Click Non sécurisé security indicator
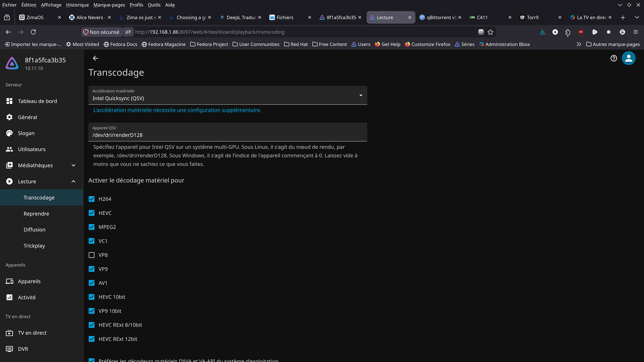 pos(102,32)
